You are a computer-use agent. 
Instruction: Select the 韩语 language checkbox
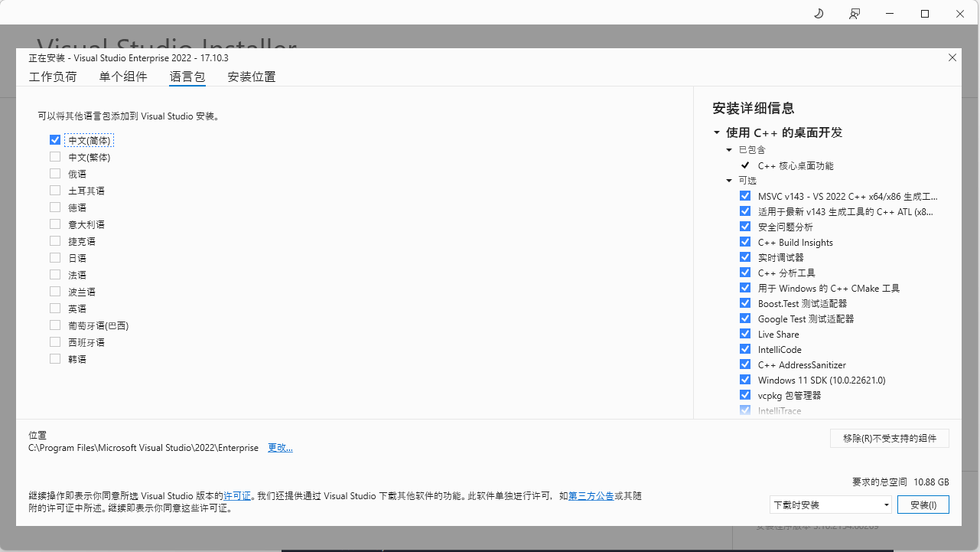click(55, 359)
